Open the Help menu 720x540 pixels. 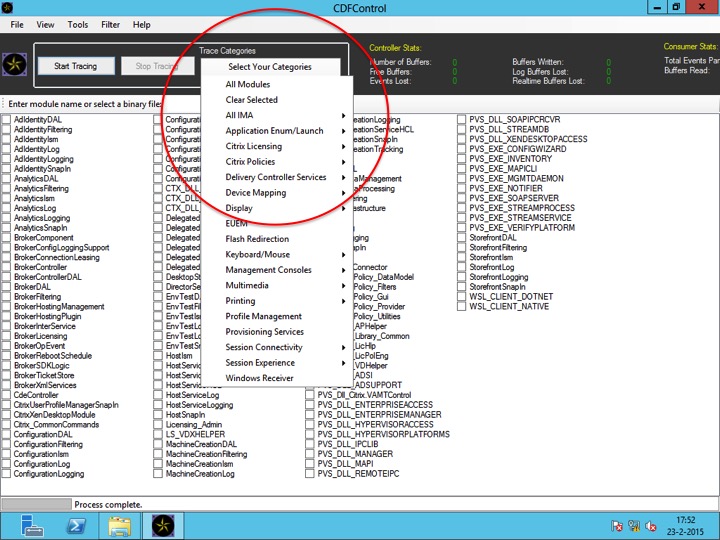point(141,25)
